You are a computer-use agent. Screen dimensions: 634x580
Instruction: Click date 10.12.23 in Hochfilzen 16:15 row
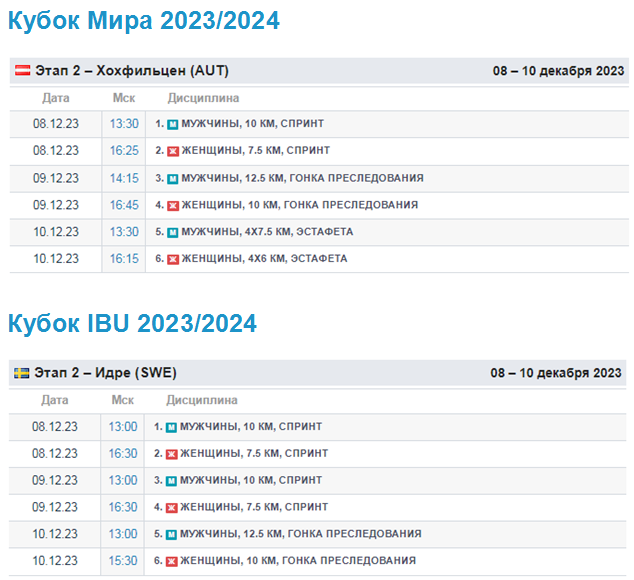click(56, 259)
